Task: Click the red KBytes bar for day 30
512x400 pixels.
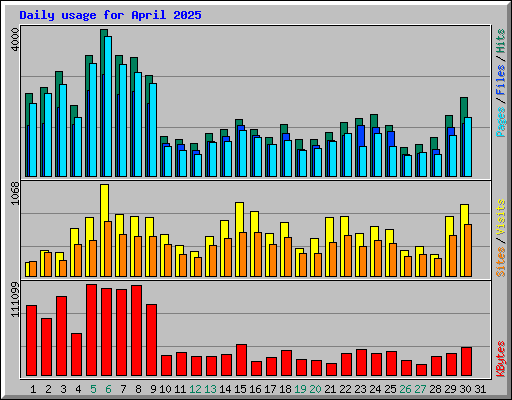Action: 466,362
